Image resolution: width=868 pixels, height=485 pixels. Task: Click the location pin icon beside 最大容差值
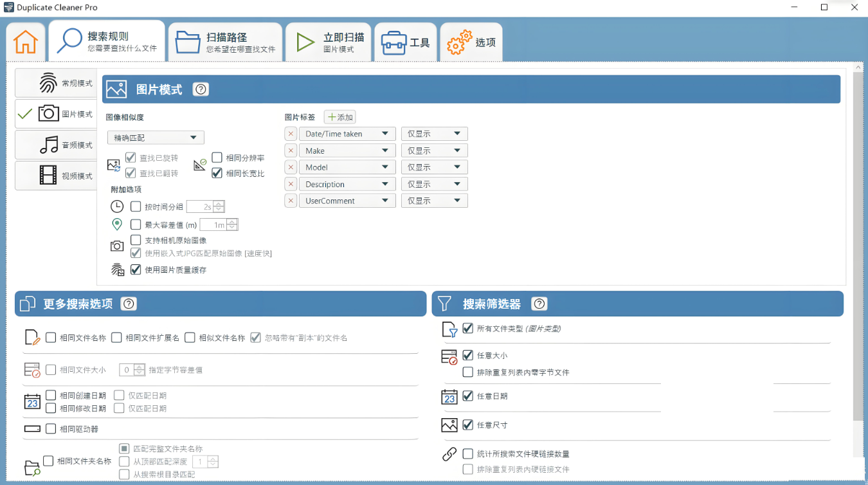[x=117, y=224]
